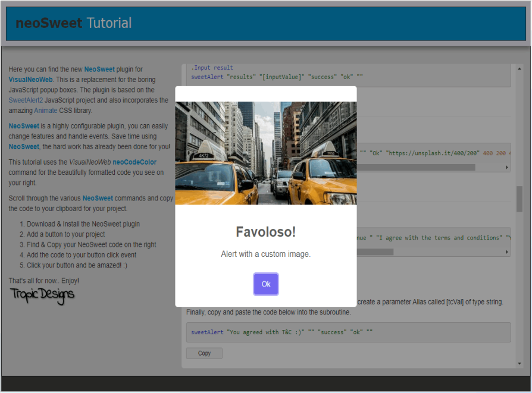532x393 pixels.
Task: Open the SweetAlert2 project link
Action: pyautogui.click(x=26, y=100)
